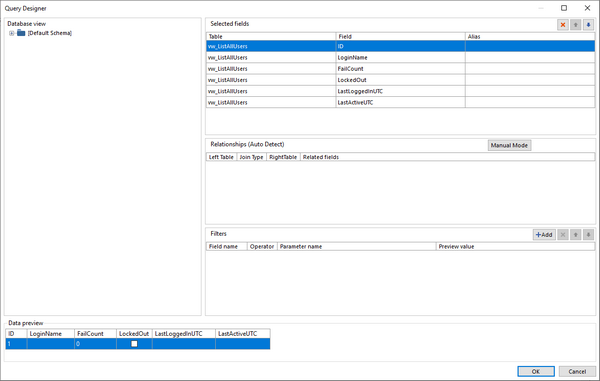Image resolution: width=600 pixels, height=381 pixels.
Task: Add a new filter with Add button
Action: click(x=544, y=234)
